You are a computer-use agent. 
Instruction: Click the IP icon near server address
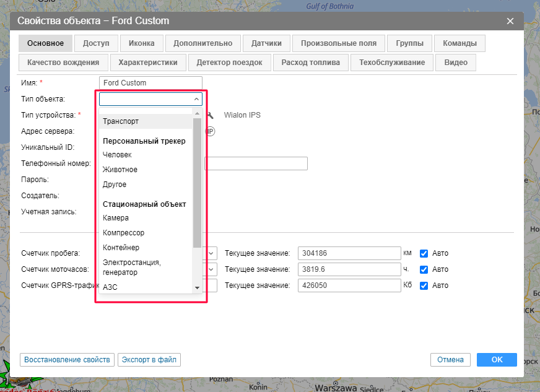click(211, 131)
